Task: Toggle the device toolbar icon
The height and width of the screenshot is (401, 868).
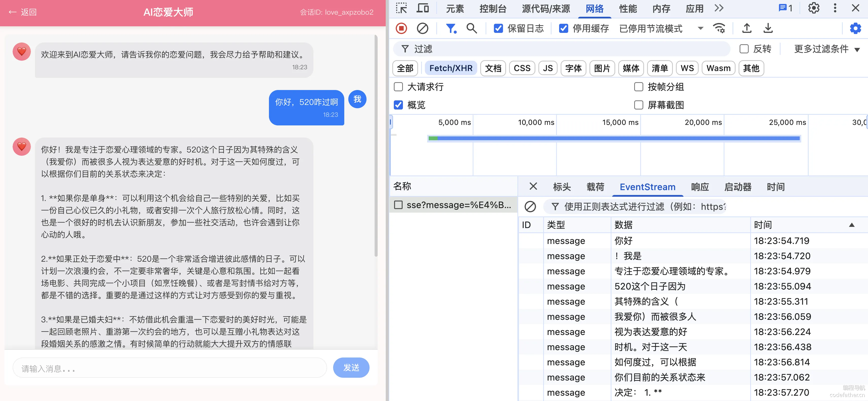Action: (422, 8)
